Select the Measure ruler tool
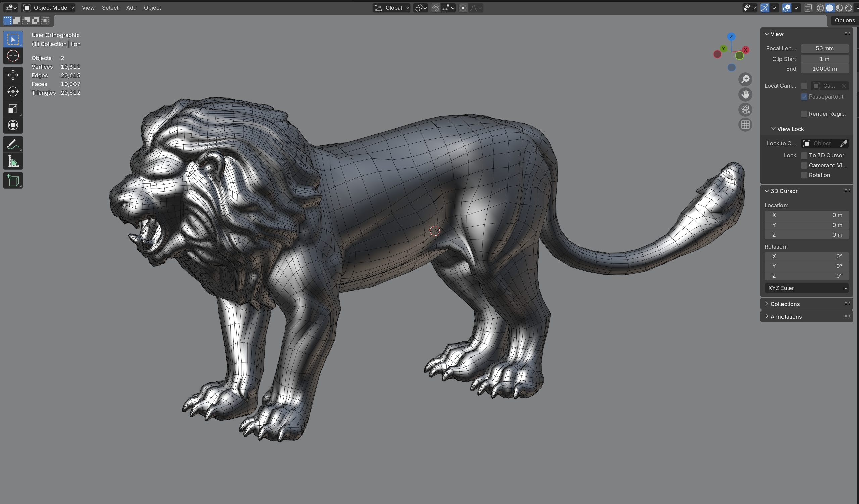 (x=13, y=162)
